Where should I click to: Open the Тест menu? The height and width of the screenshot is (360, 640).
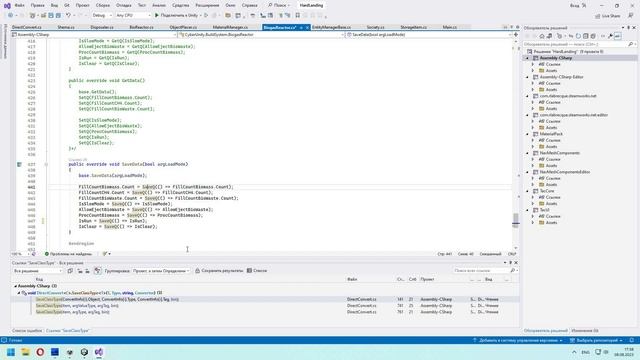tap(142, 5)
